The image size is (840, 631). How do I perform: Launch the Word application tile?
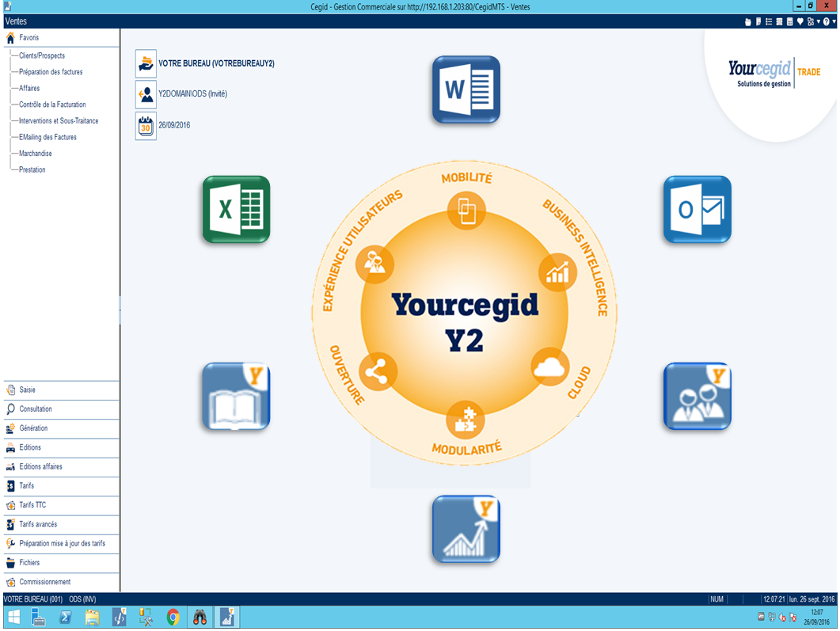(466, 89)
